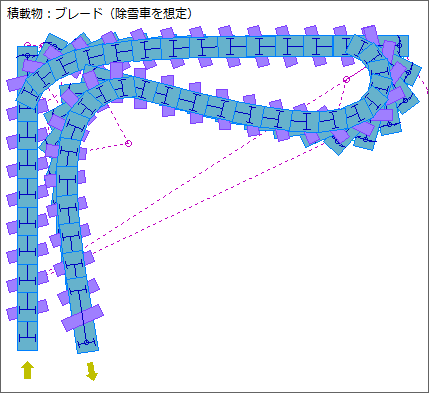Click the axle circle on the top-left corner vehicle
The height and width of the screenshot is (394, 430).
tap(28, 55)
